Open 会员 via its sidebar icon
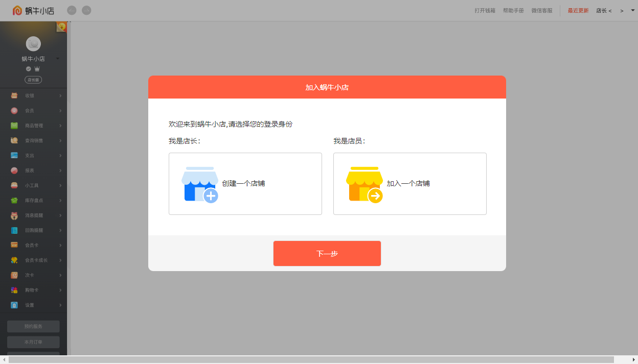 (14, 110)
